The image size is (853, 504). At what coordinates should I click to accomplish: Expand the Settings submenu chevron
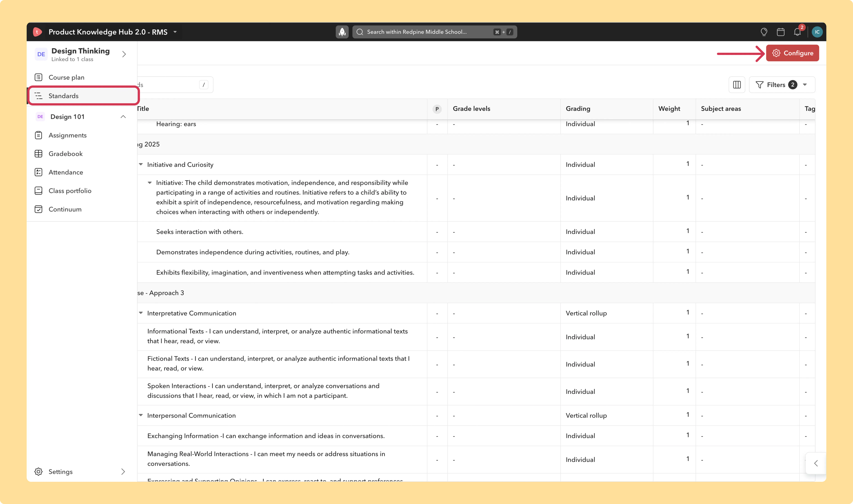pos(123,472)
